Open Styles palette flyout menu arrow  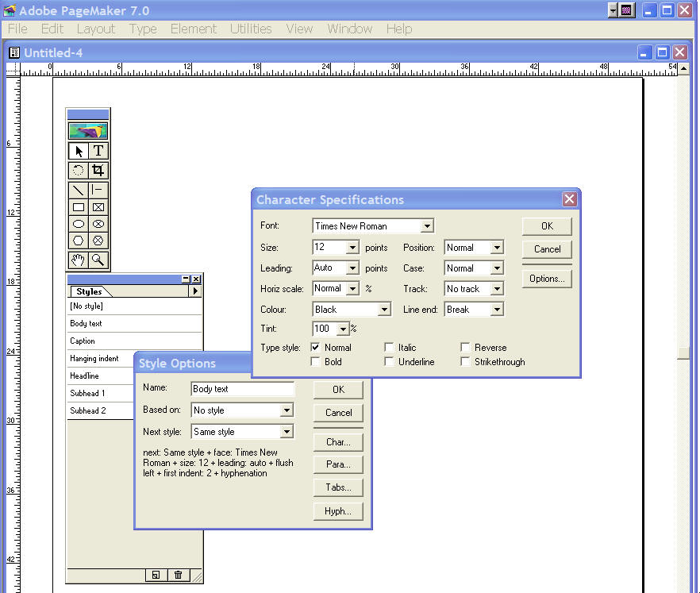click(195, 291)
